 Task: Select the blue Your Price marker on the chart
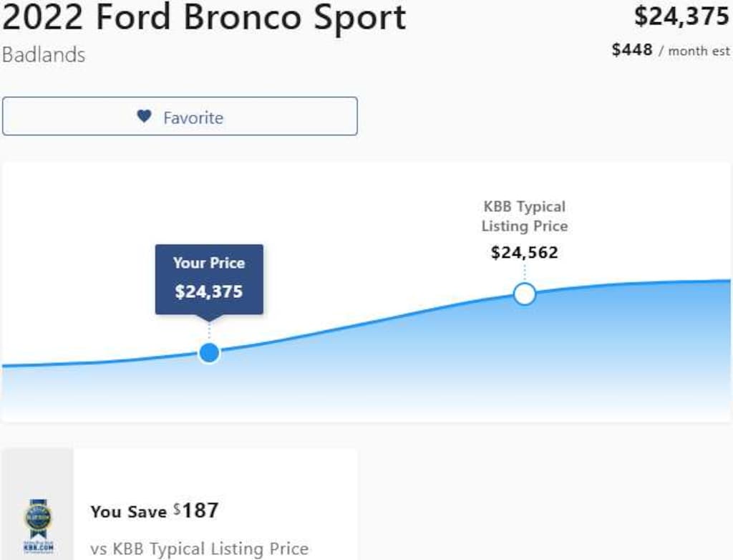tap(209, 352)
